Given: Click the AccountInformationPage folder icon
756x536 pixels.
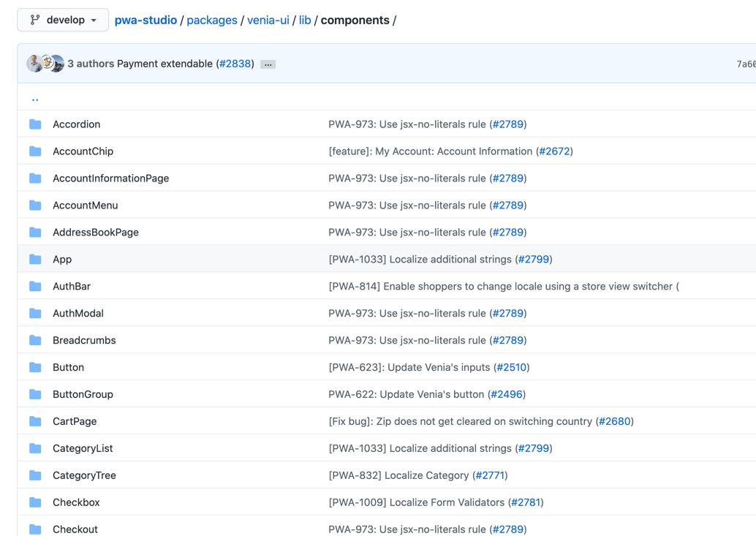Looking at the screenshot, I should tap(35, 178).
